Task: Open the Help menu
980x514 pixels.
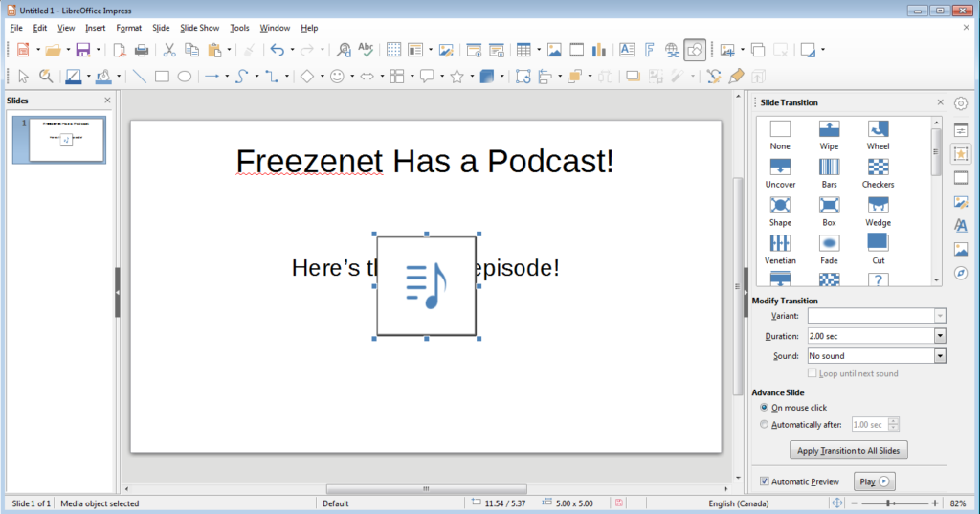Action: (309, 28)
